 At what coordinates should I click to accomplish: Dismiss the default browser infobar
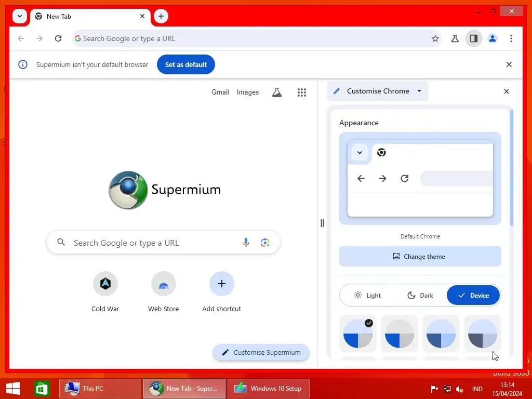click(x=509, y=64)
